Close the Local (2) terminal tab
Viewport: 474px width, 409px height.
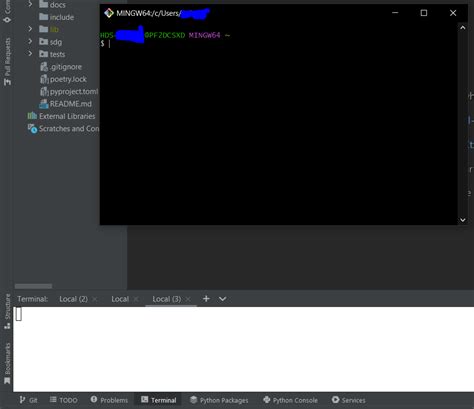pos(95,299)
